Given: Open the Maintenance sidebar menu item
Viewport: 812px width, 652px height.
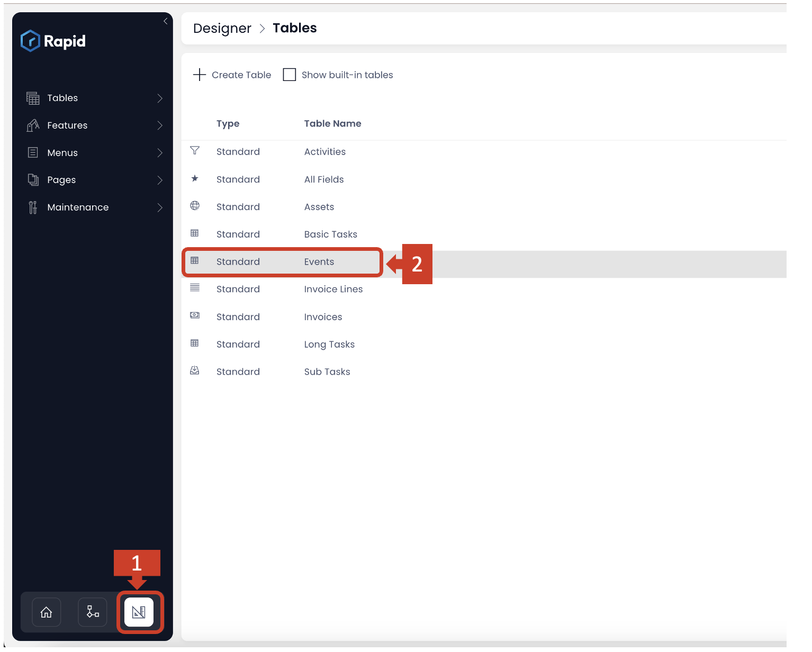Looking at the screenshot, I should pos(94,207).
